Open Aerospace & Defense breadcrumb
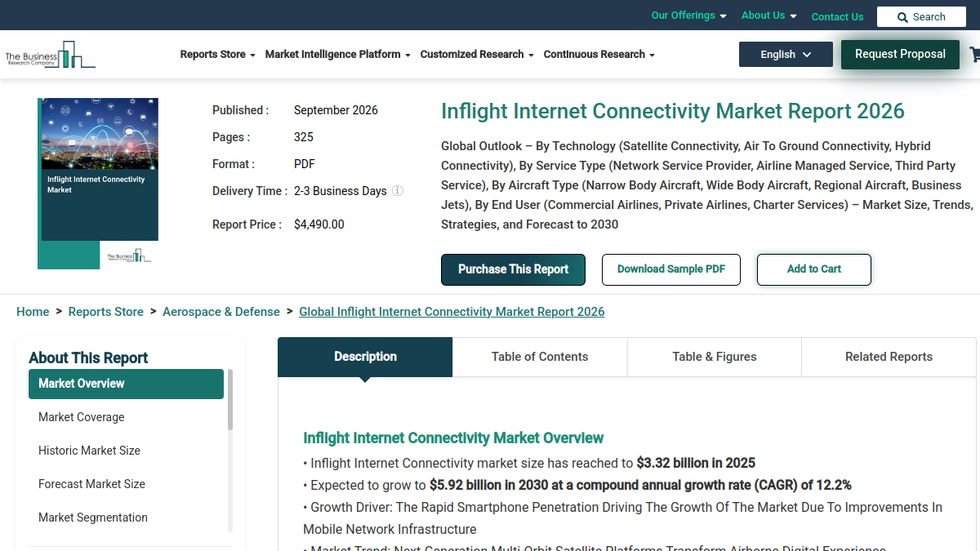 click(221, 312)
